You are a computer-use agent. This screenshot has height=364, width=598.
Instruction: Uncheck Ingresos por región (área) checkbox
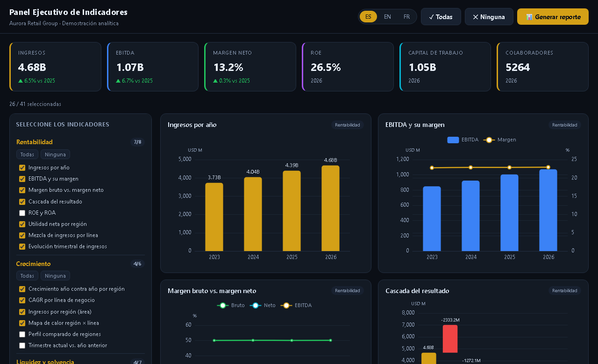(22, 312)
